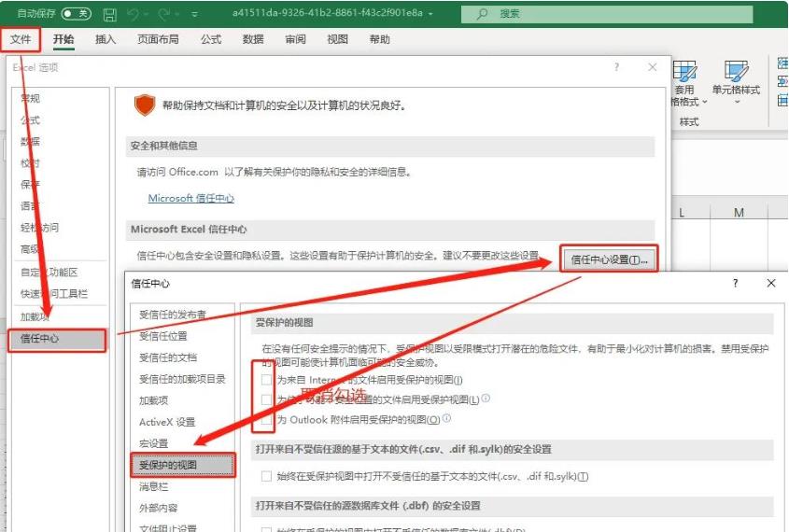Open the Redo history dropdown arrow

pos(177,15)
